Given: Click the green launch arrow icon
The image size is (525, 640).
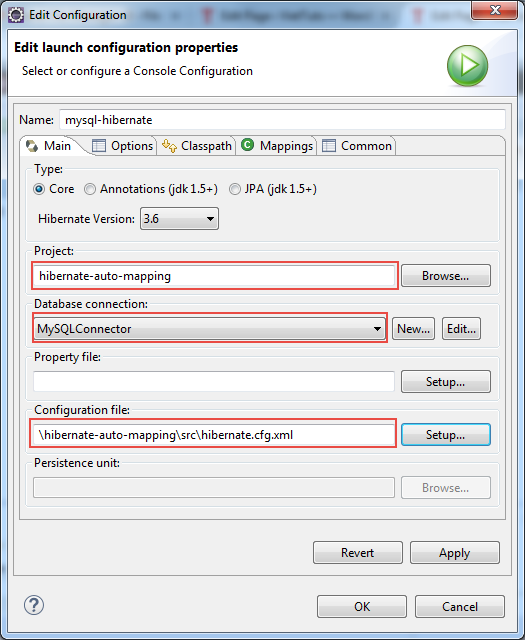Looking at the screenshot, I should 467,66.
